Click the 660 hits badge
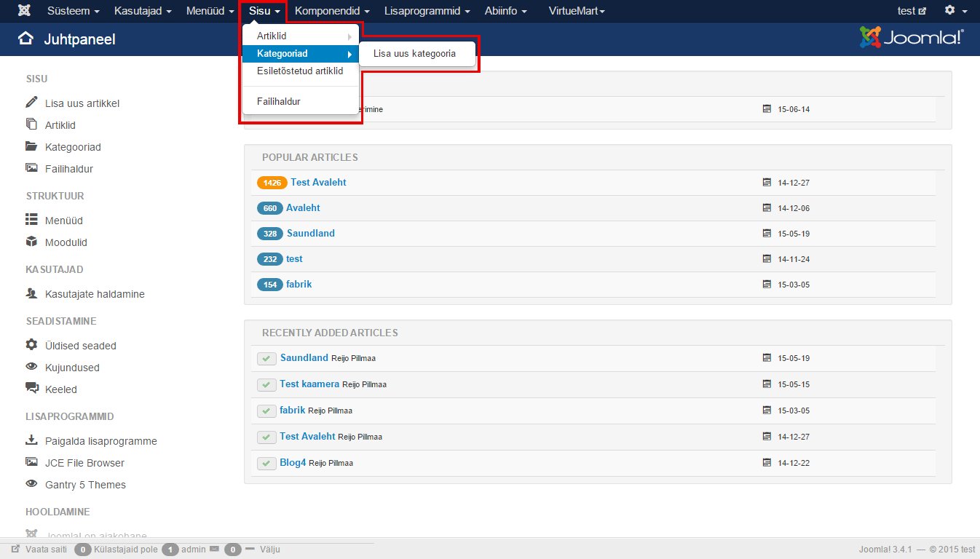This screenshot has height=559, width=980. pyautogui.click(x=270, y=208)
